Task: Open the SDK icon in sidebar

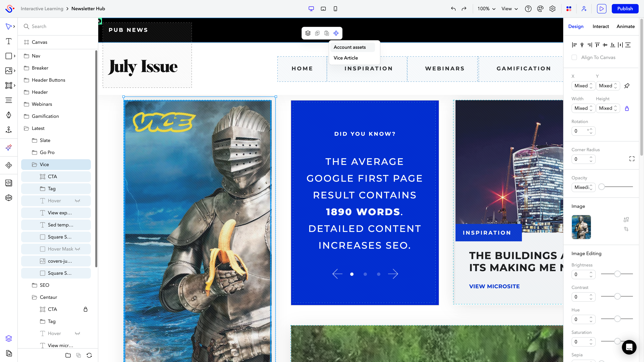Action: 9,198
